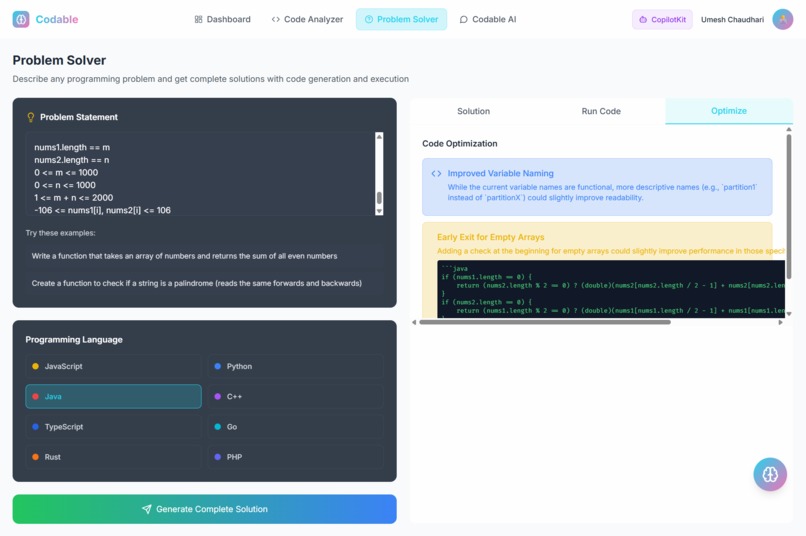Click the CopilotKit badge
The image size is (806, 536).
coord(662,20)
